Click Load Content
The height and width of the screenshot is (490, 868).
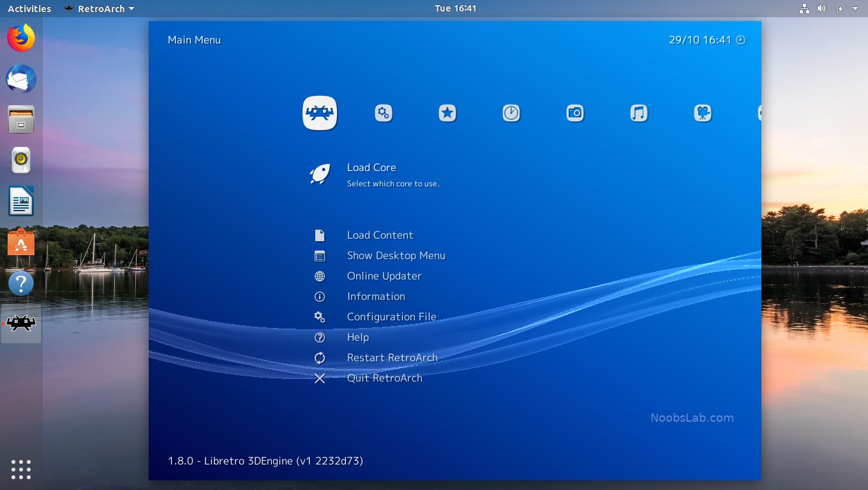(380, 235)
